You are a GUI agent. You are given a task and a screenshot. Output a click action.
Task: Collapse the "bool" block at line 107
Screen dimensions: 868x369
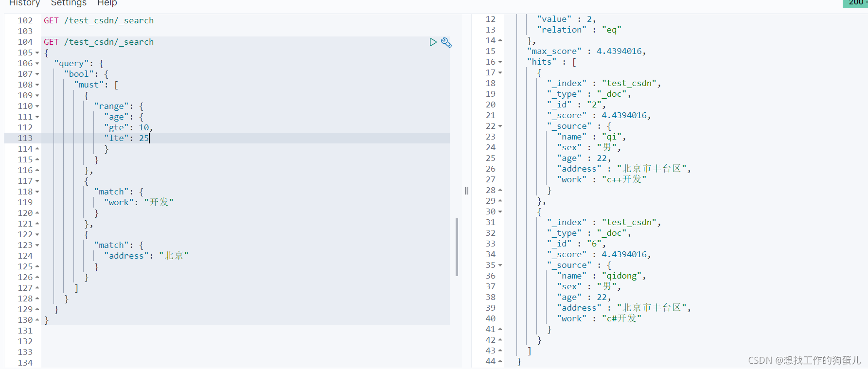(37, 74)
